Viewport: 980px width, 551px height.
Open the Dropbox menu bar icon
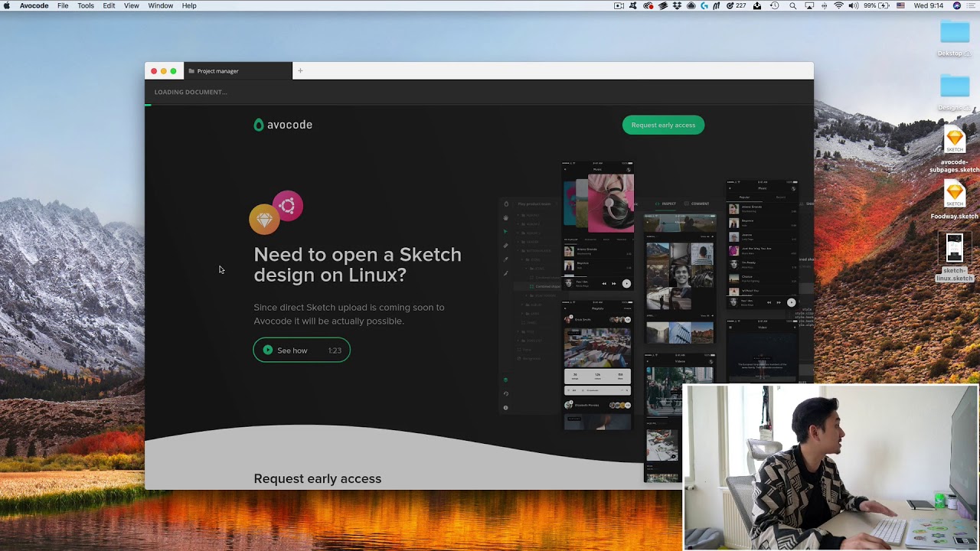677,5
